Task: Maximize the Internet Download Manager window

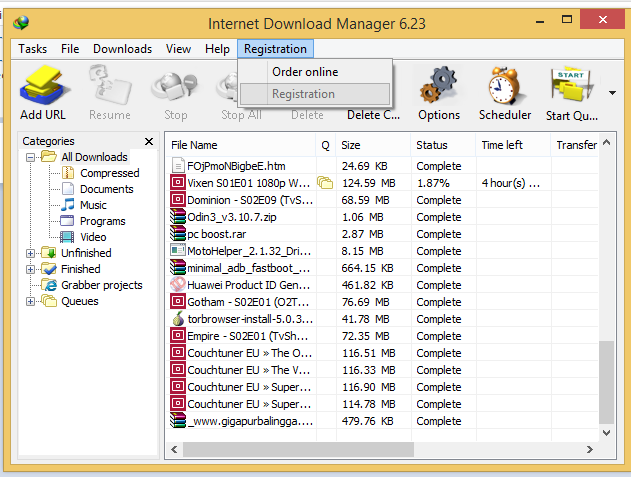Action: (x=567, y=19)
